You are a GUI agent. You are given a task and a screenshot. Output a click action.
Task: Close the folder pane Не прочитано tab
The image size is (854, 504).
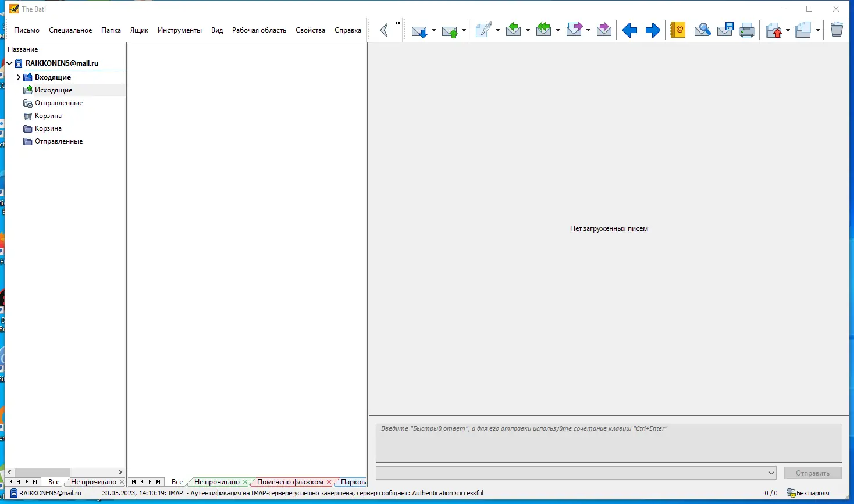click(122, 482)
